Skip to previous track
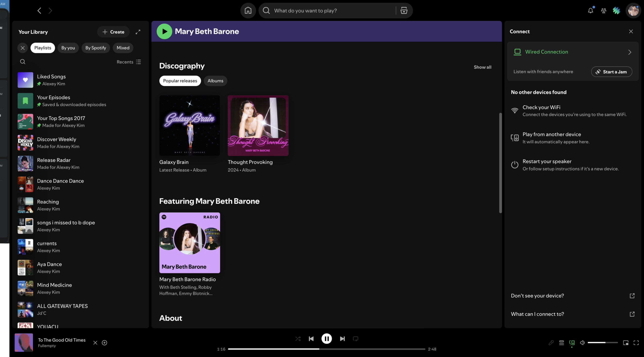 pyautogui.click(x=311, y=339)
